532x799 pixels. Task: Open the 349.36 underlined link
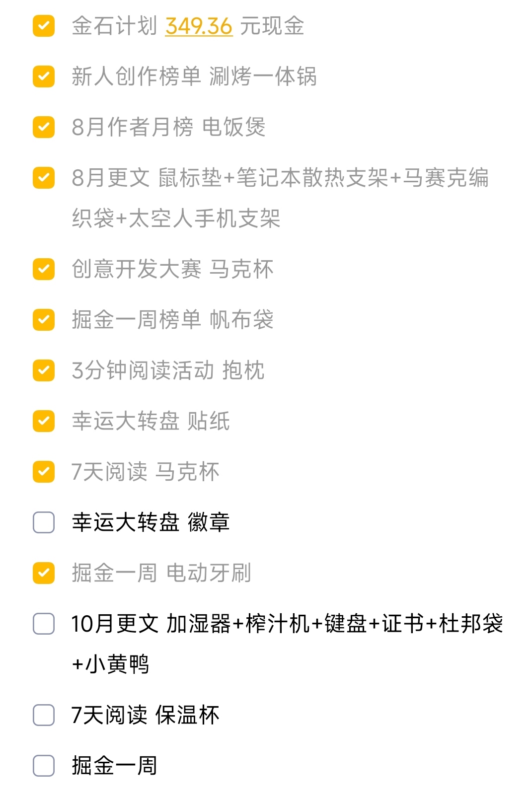[x=199, y=26]
